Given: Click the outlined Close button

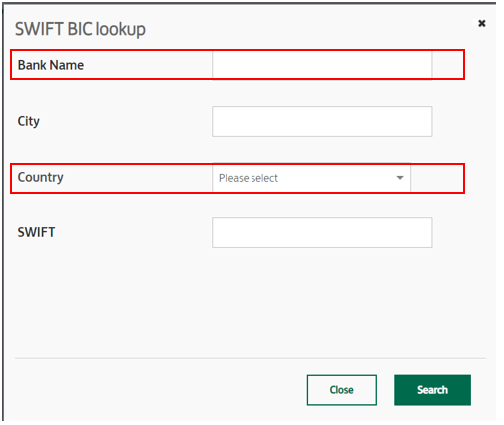Looking at the screenshot, I should (x=342, y=390).
